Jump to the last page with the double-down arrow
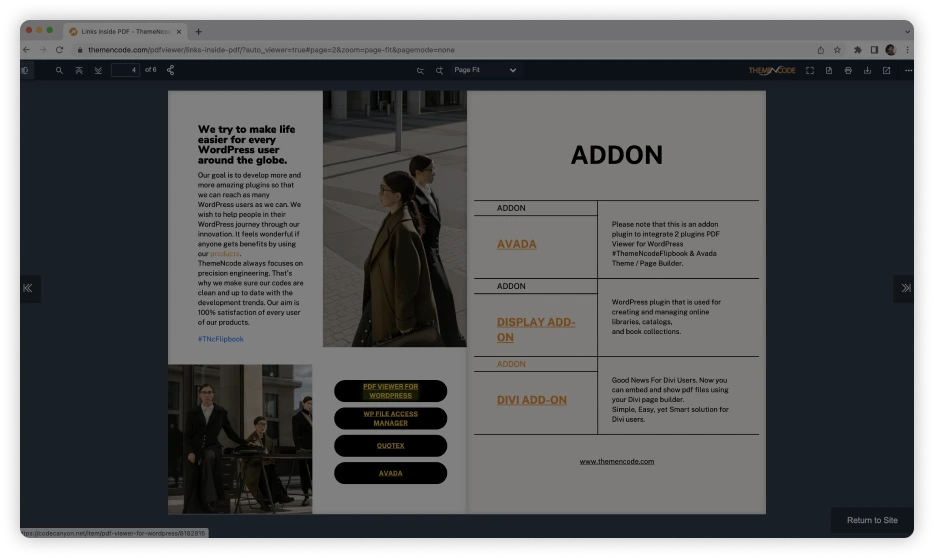The height and width of the screenshot is (558, 934). point(98,70)
